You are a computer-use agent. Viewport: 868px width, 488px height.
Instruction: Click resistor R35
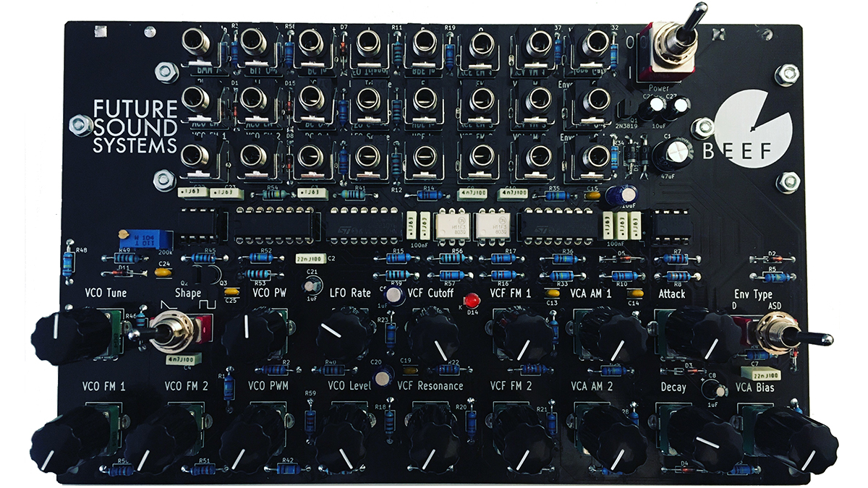point(556,195)
